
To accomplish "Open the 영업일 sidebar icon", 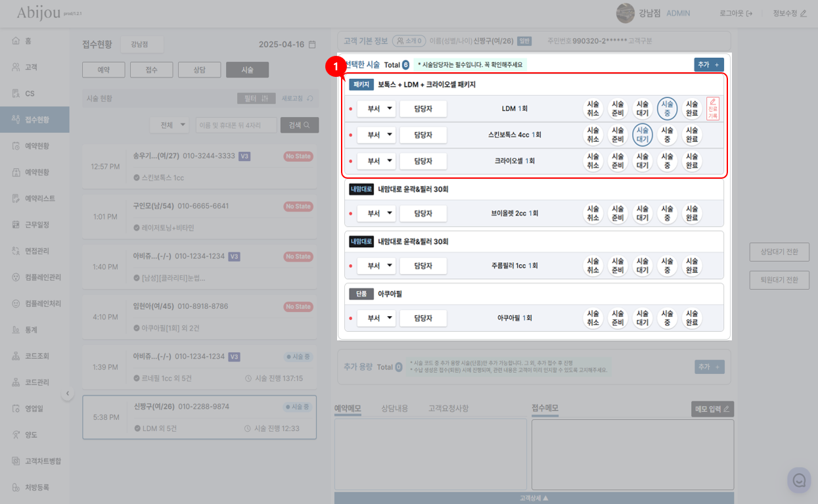I will click(x=16, y=409).
